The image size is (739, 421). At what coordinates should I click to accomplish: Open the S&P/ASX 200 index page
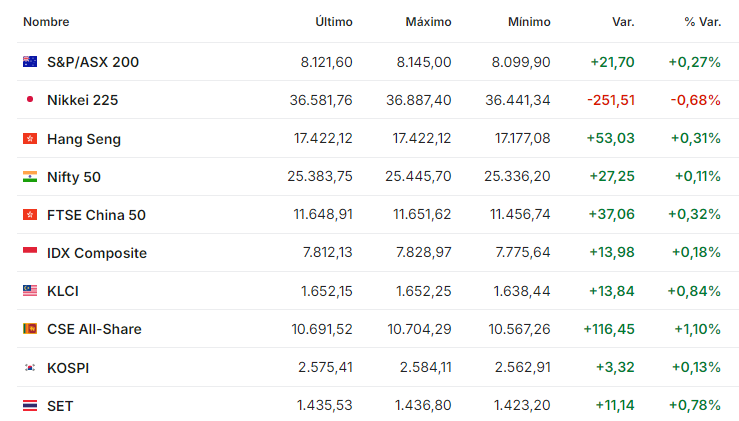[x=93, y=62]
